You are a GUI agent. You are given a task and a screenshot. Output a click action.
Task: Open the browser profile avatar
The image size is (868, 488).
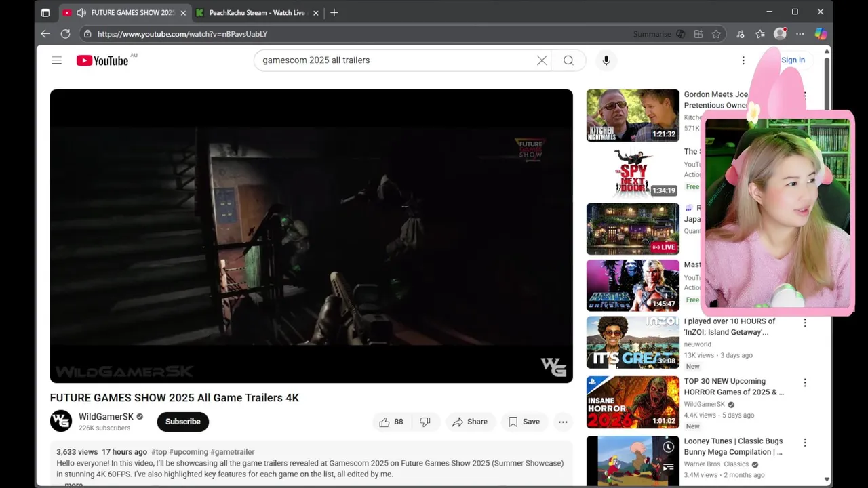point(780,34)
